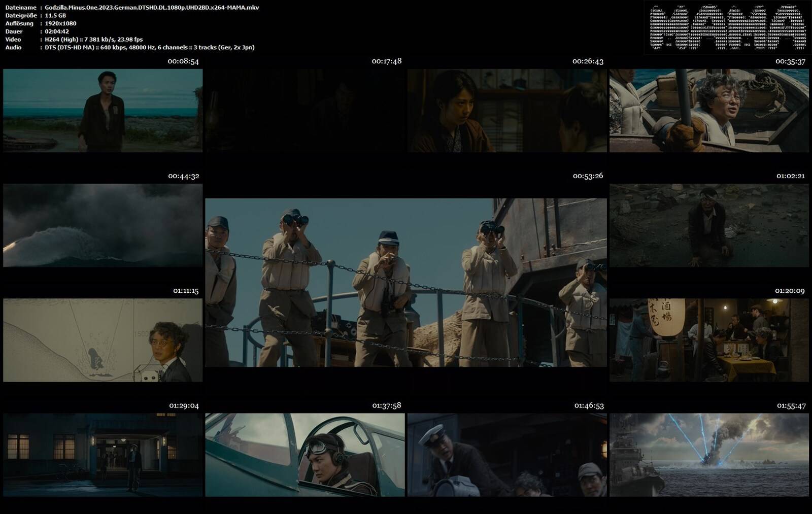Viewport: 812px width, 514px height.
Task: Click the timestamp 00:35:37
Action: click(x=791, y=61)
